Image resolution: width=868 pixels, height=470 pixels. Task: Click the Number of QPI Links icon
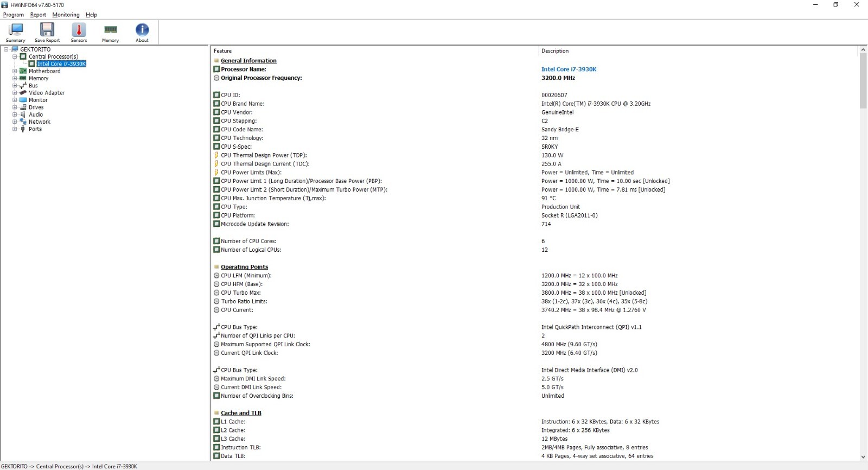(x=216, y=335)
